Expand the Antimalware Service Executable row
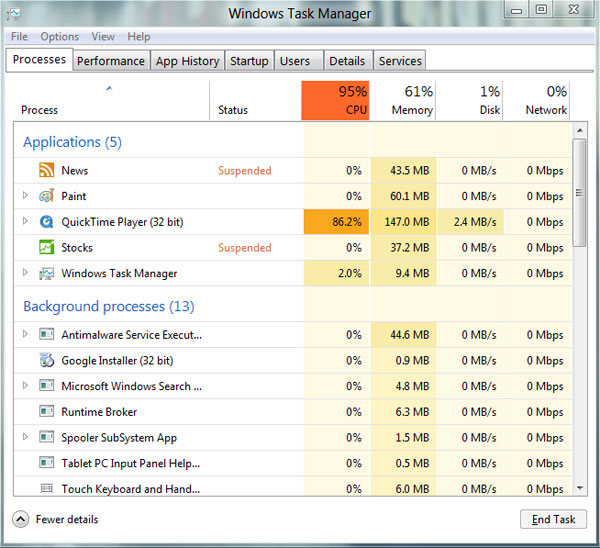 25,335
